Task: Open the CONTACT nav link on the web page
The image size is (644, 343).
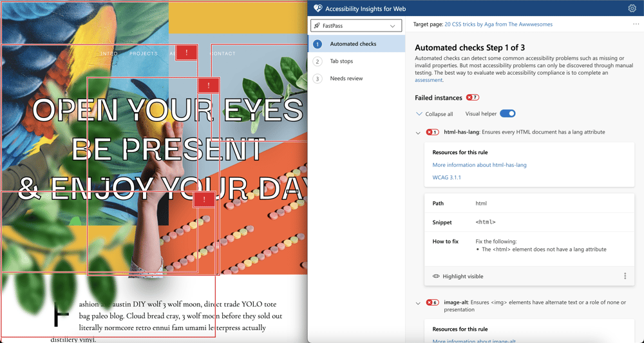Action: pos(223,54)
